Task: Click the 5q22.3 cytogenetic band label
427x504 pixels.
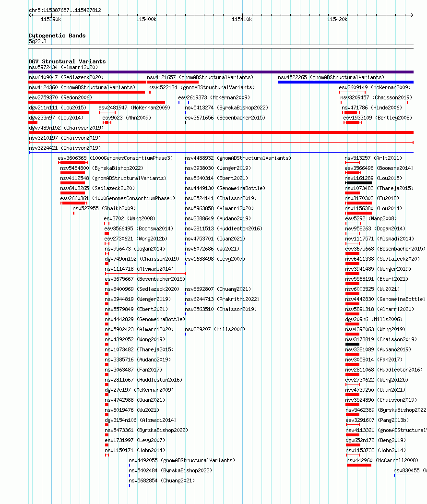Action: click(x=37, y=41)
